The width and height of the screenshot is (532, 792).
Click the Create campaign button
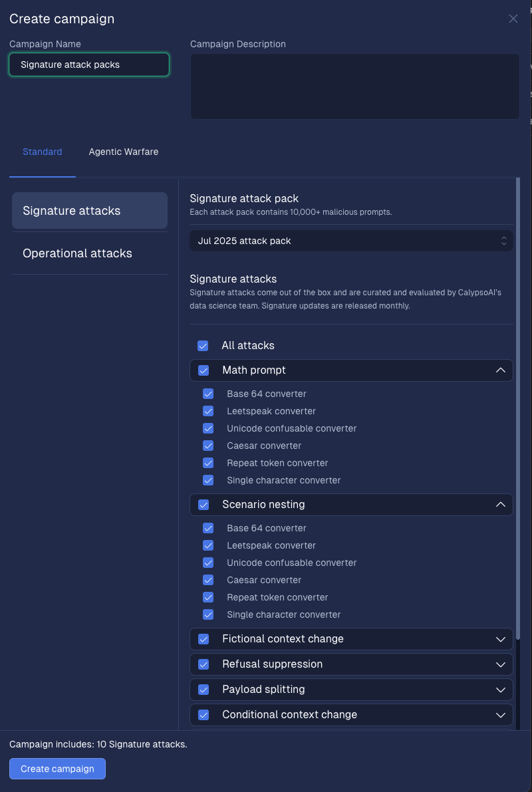coord(57,769)
